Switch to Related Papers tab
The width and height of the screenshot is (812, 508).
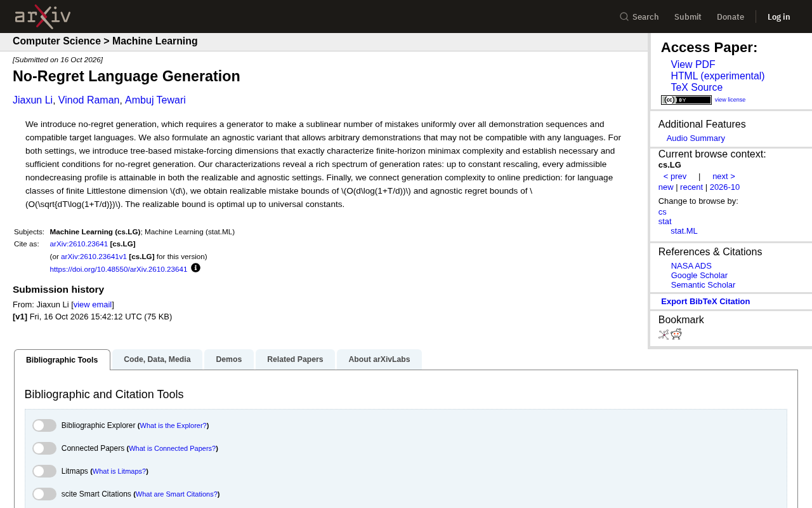pos(295,359)
